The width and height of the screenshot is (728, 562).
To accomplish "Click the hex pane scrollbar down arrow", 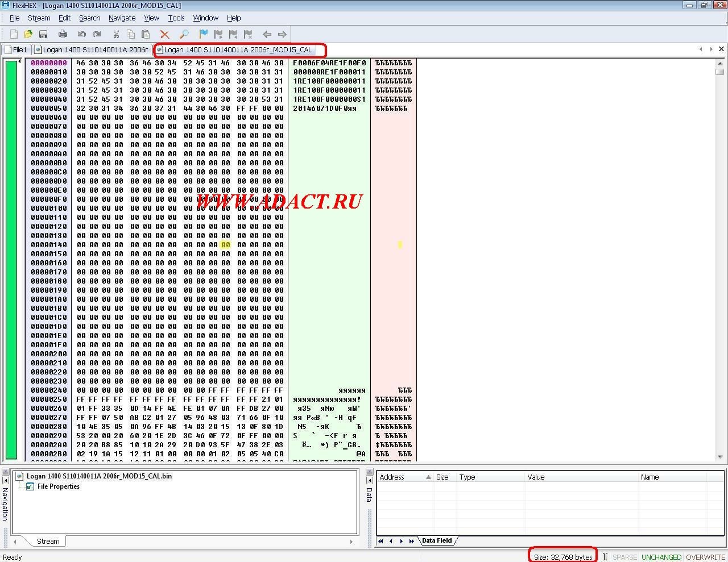I will [x=720, y=457].
